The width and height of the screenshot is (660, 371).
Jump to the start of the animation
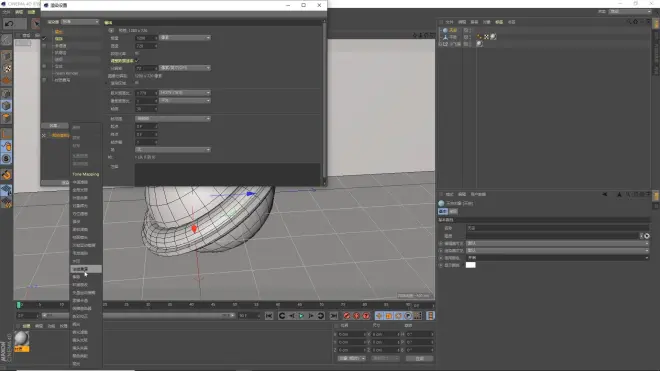(269, 316)
